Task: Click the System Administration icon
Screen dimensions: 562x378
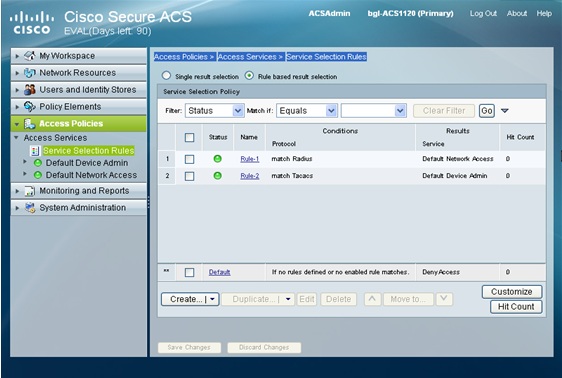Action: click(x=29, y=208)
